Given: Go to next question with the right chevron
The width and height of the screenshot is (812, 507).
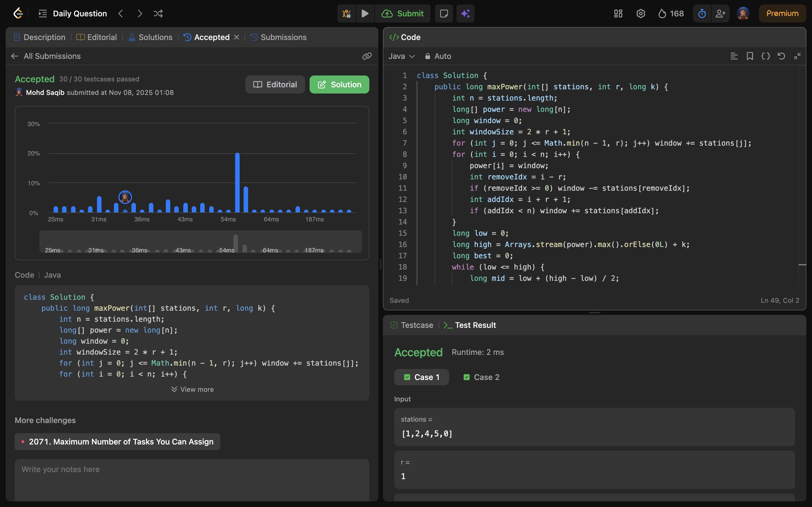Looking at the screenshot, I should (140, 14).
